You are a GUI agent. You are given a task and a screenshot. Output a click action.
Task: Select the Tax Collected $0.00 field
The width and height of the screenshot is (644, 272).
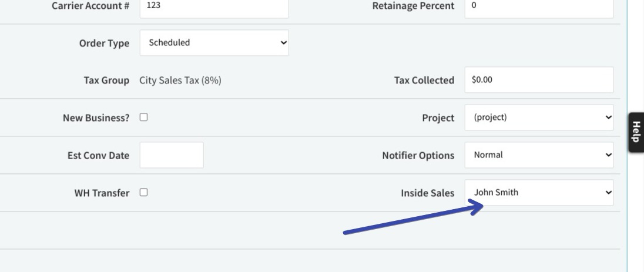pos(539,80)
